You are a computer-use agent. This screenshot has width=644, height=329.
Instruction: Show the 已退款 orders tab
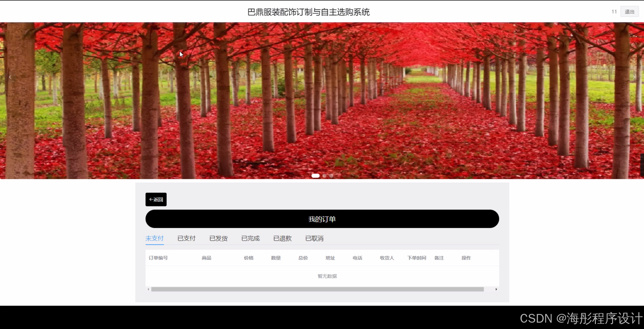coord(282,238)
